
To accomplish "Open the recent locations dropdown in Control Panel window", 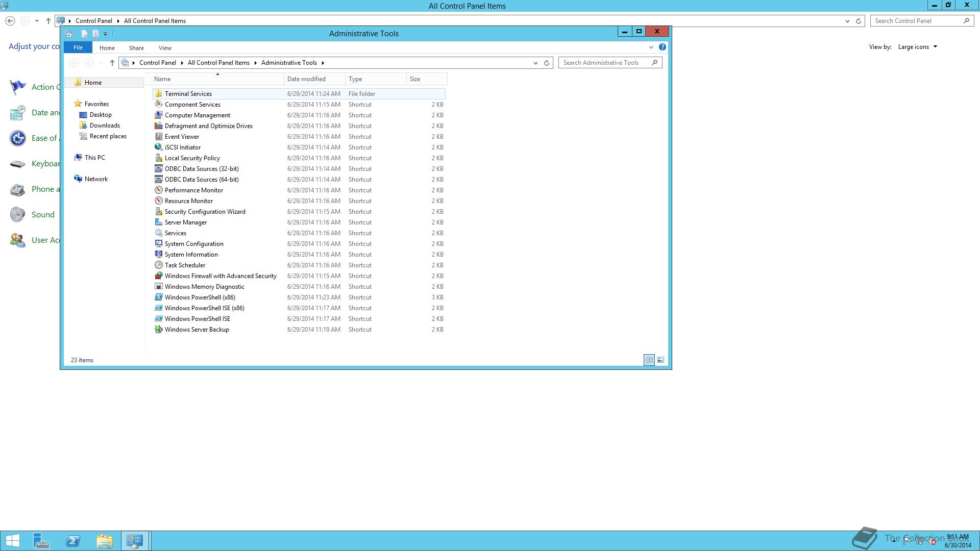I will 37,21.
